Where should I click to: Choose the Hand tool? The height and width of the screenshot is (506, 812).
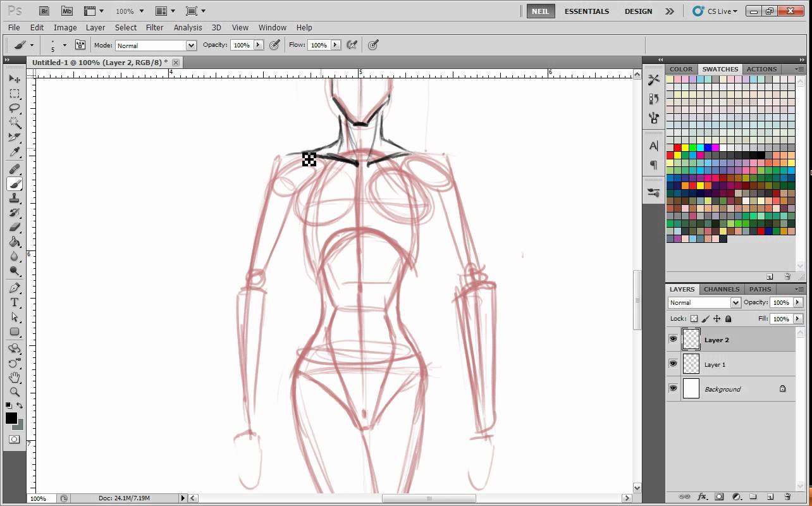pyautogui.click(x=15, y=378)
